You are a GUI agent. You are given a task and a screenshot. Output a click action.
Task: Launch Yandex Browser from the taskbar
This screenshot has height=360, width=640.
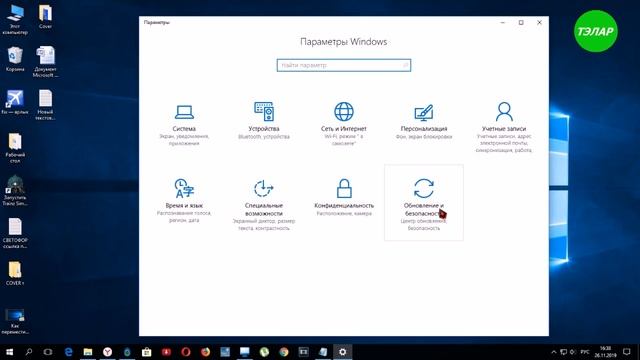click(107, 352)
